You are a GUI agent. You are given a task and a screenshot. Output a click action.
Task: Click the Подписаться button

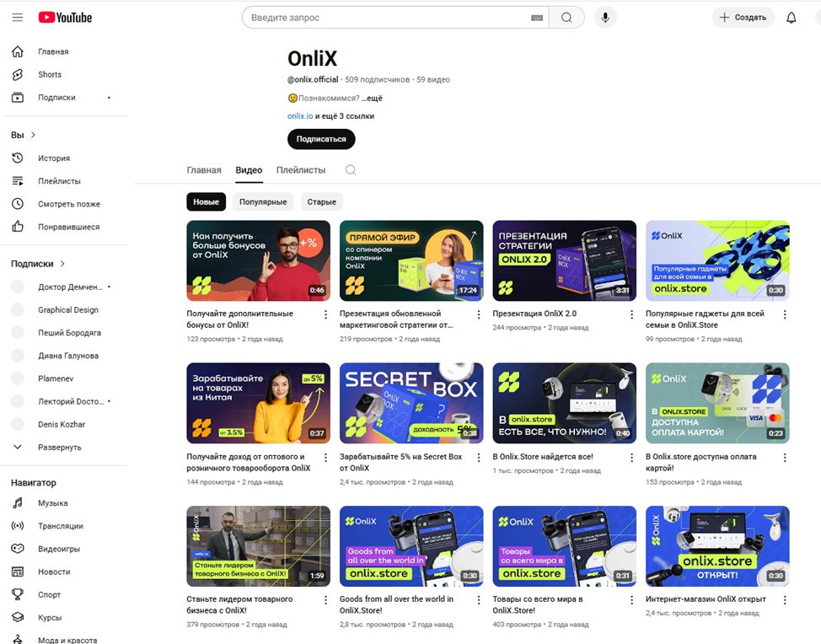point(321,139)
